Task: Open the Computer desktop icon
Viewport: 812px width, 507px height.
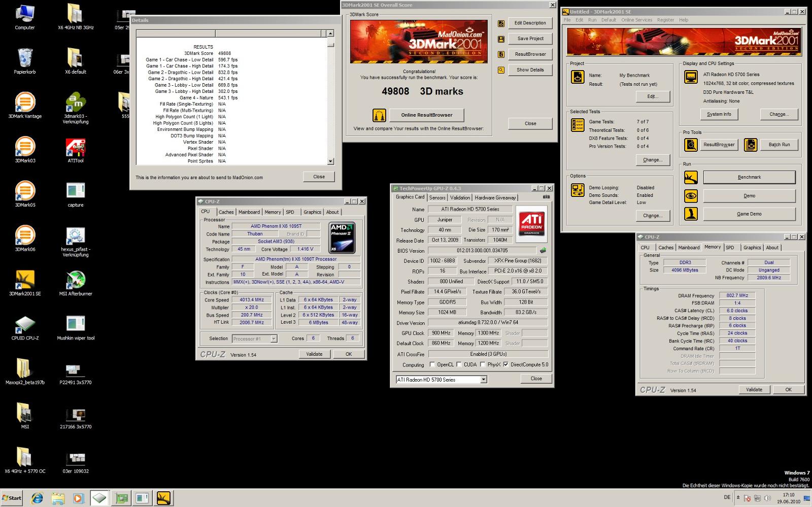Action: click(x=25, y=16)
